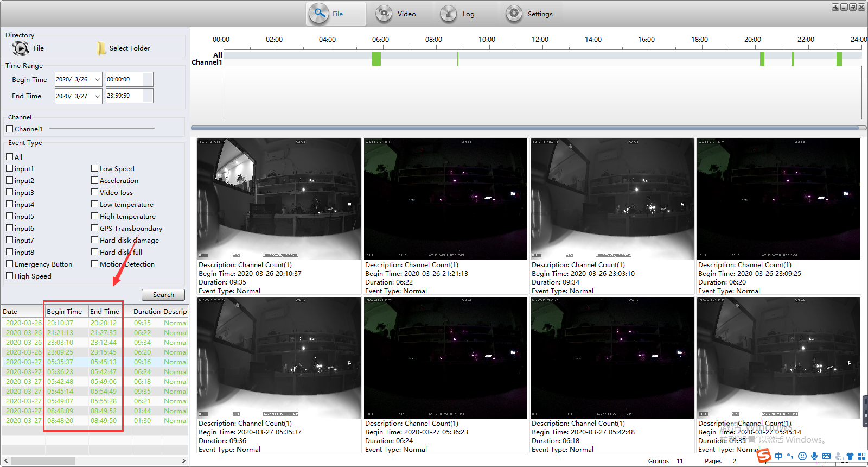The image size is (868, 467).
Task: Open the thumbnail with Begin Time 2020-03-26 20:10:37
Action: tap(279, 199)
